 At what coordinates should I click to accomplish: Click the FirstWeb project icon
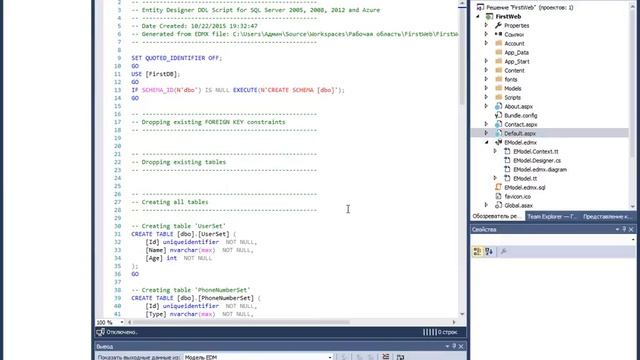click(x=489, y=16)
